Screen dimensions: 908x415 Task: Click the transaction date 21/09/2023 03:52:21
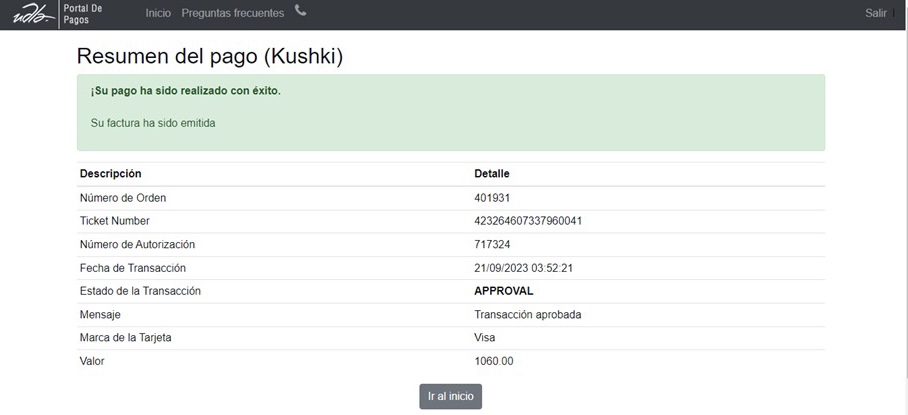click(523, 268)
